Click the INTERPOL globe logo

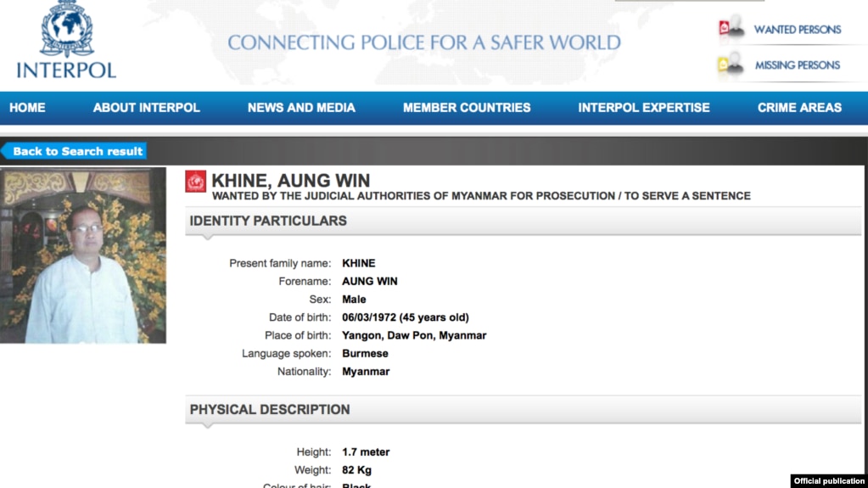click(66, 28)
